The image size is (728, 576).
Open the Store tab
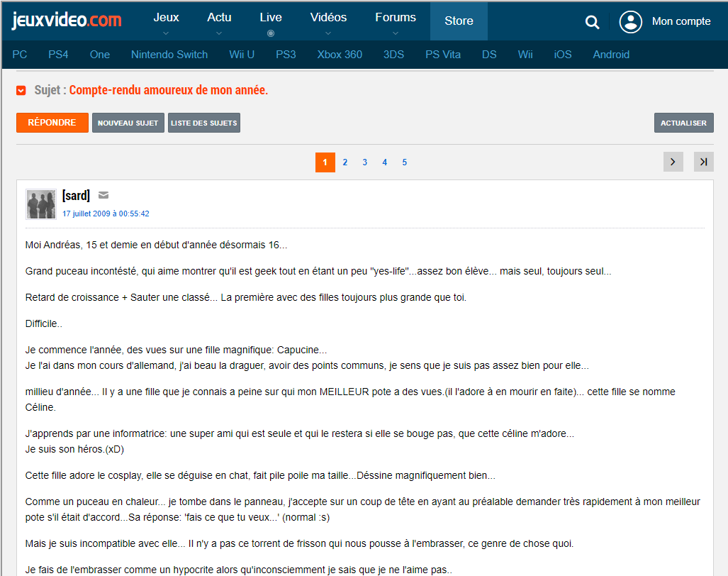(x=459, y=21)
